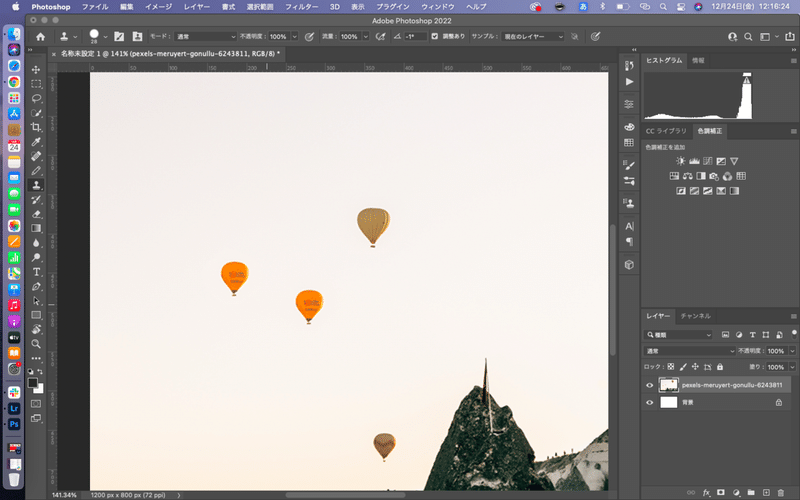The width and height of the screenshot is (800, 500).
Task: Open the Layers panel 不透明度 dropdown arrow
Action: [x=792, y=351]
